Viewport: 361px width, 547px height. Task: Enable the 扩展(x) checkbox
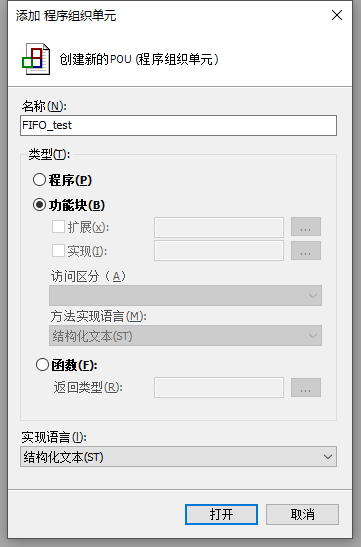tap(58, 226)
